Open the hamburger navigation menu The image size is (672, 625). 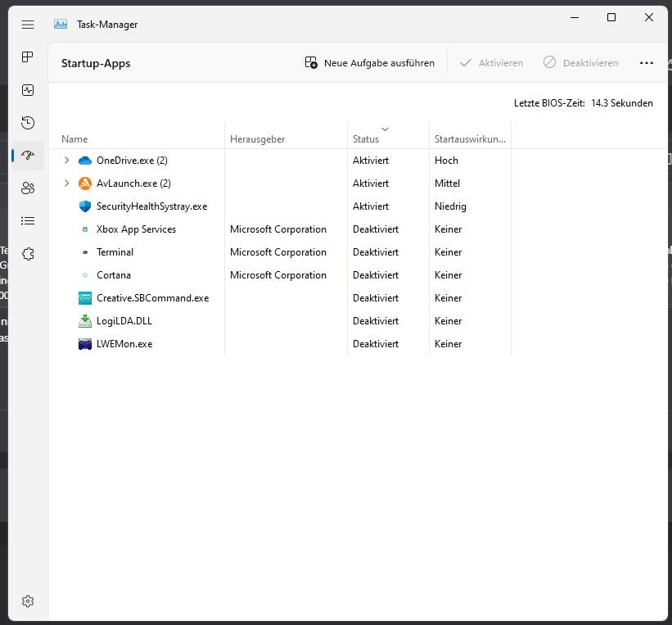(x=28, y=25)
